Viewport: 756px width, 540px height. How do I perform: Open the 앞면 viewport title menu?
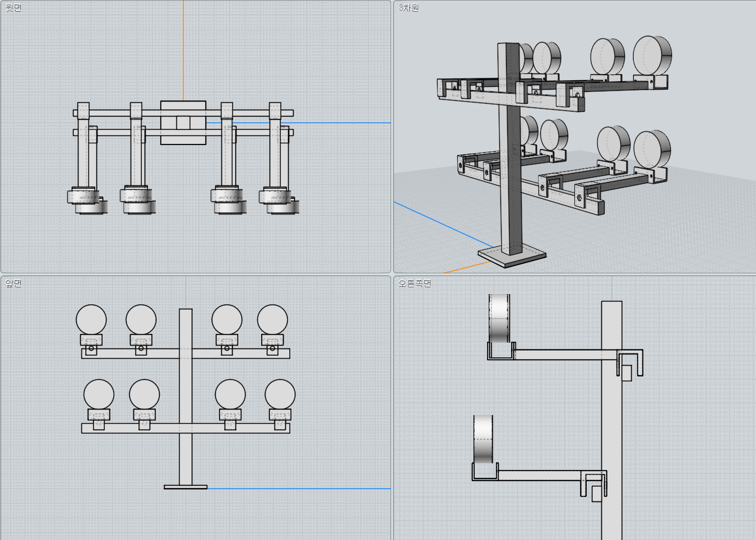click(x=13, y=283)
